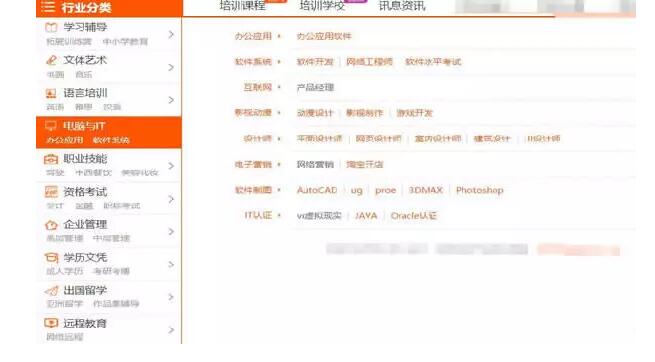
Task: Switch to the 讯息资讯 tab
Action: point(402,6)
